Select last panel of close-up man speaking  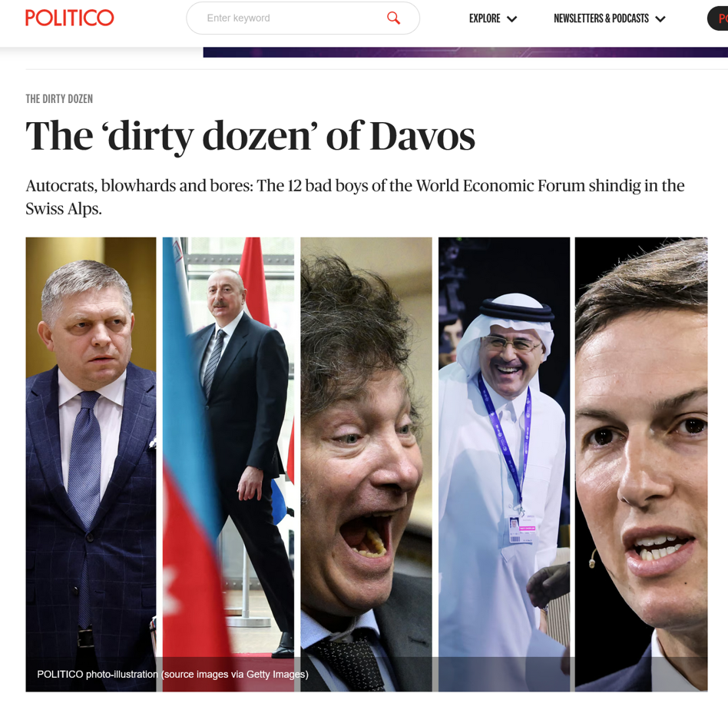click(641, 464)
